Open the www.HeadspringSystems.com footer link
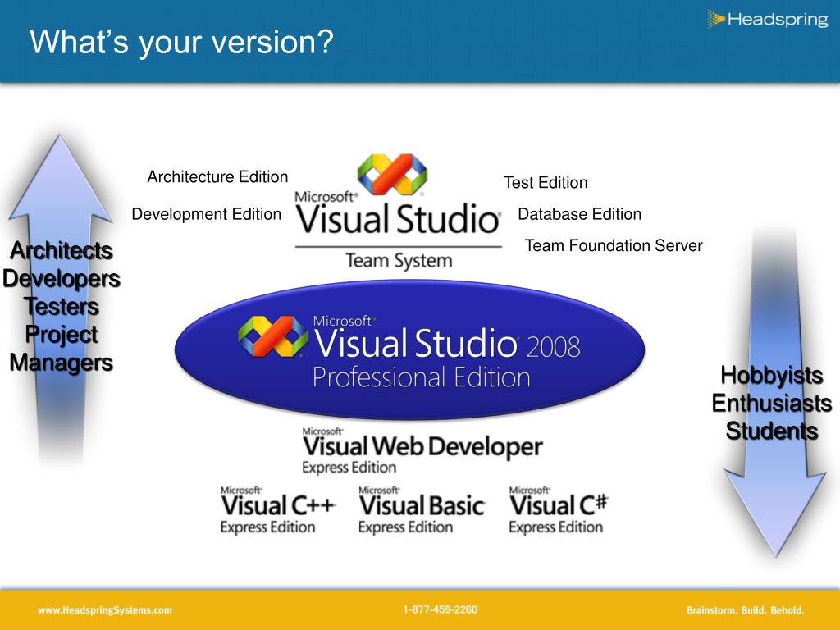Image resolution: width=840 pixels, height=630 pixels. click(x=105, y=610)
